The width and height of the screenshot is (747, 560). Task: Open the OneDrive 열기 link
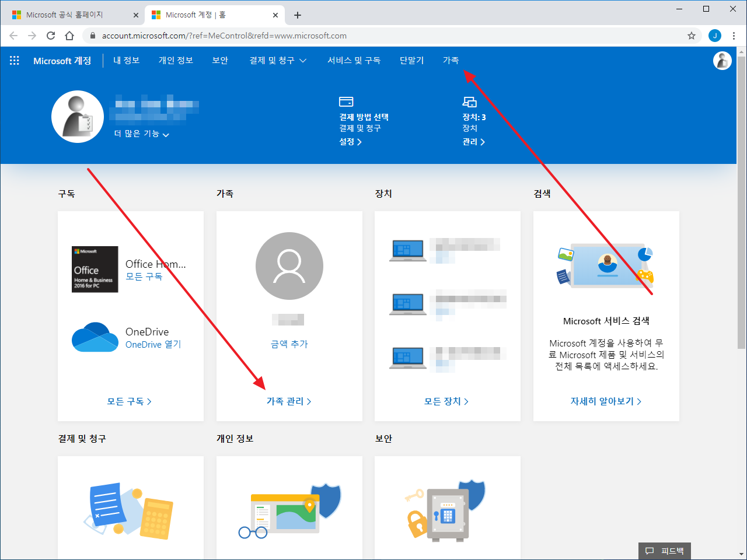pos(153,344)
